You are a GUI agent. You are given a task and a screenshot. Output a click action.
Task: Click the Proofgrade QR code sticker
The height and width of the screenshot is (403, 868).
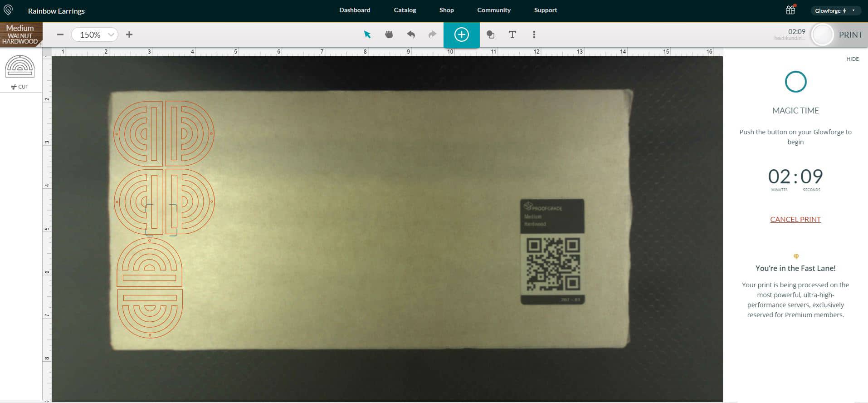point(552,252)
